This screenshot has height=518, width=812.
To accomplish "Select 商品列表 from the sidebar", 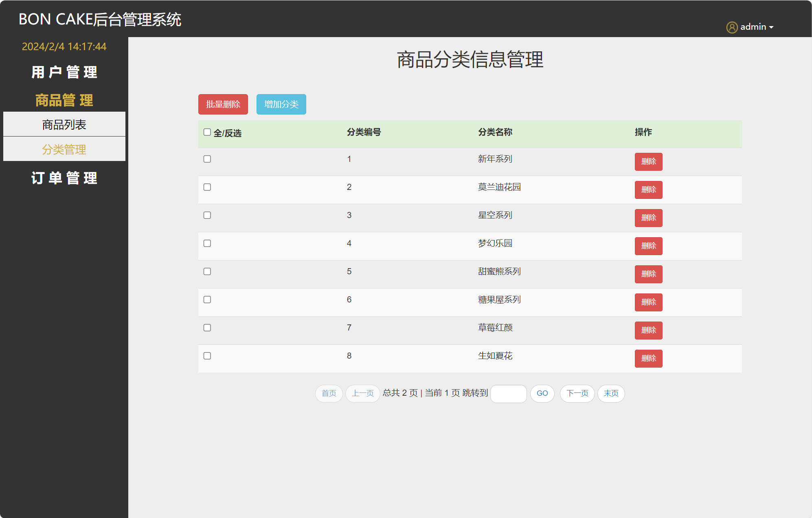I will pos(64,124).
